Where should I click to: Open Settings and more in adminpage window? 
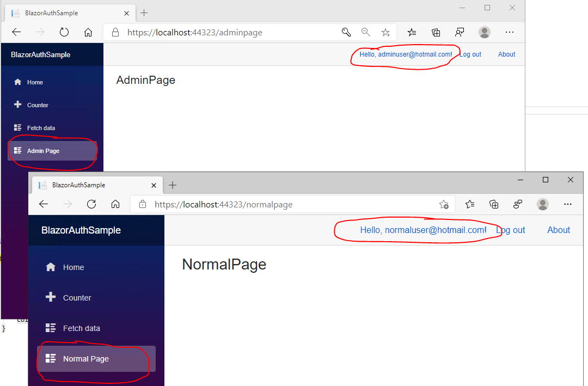click(509, 32)
